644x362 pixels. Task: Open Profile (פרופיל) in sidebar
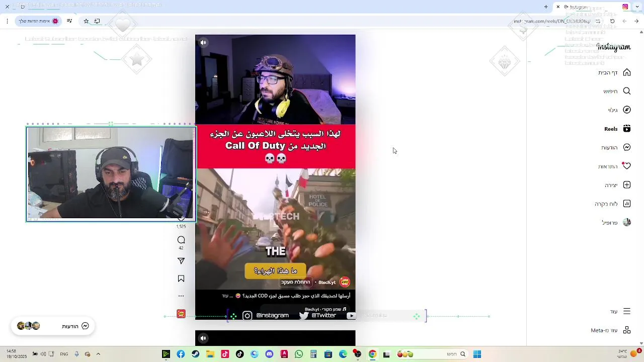tap(616, 222)
